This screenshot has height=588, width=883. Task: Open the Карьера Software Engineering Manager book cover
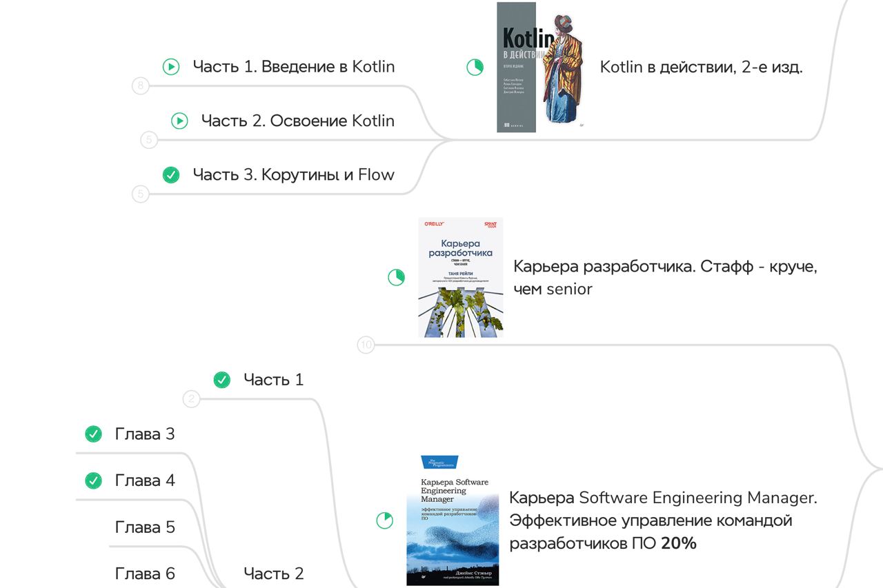pyautogui.click(x=453, y=520)
